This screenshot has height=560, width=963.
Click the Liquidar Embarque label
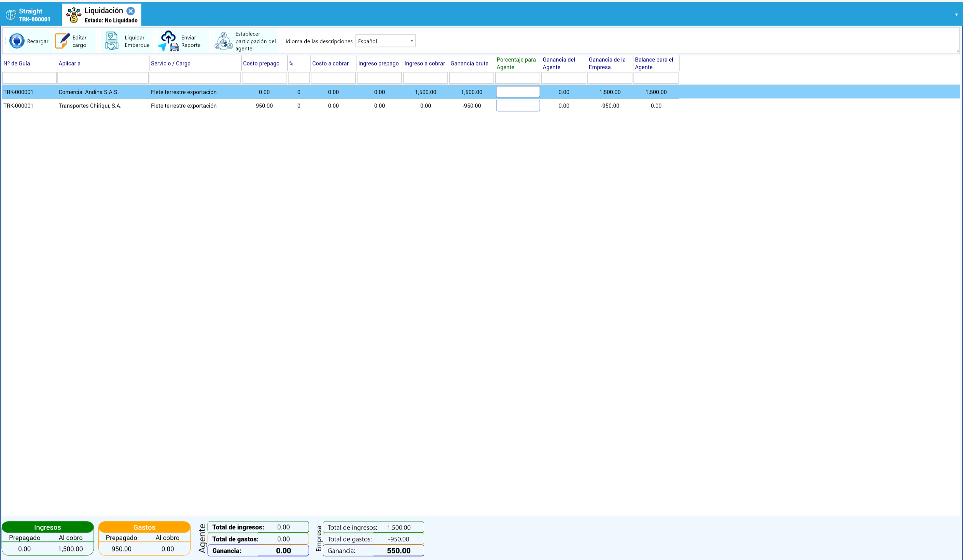coord(137,41)
